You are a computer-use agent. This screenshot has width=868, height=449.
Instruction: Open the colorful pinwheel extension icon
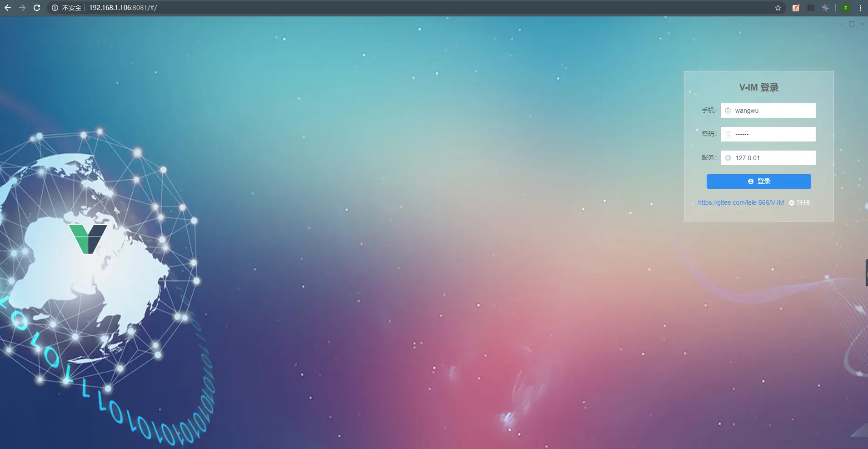pos(825,8)
